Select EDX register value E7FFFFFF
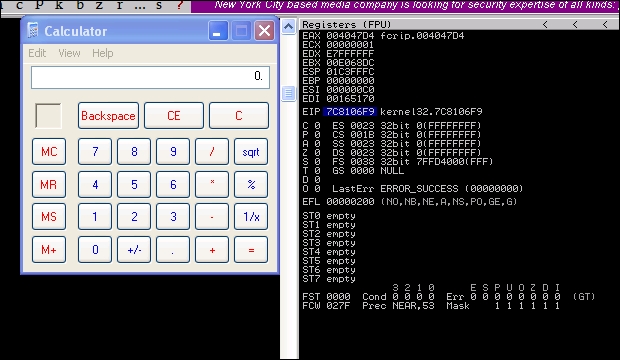620x360 pixels. coord(350,54)
